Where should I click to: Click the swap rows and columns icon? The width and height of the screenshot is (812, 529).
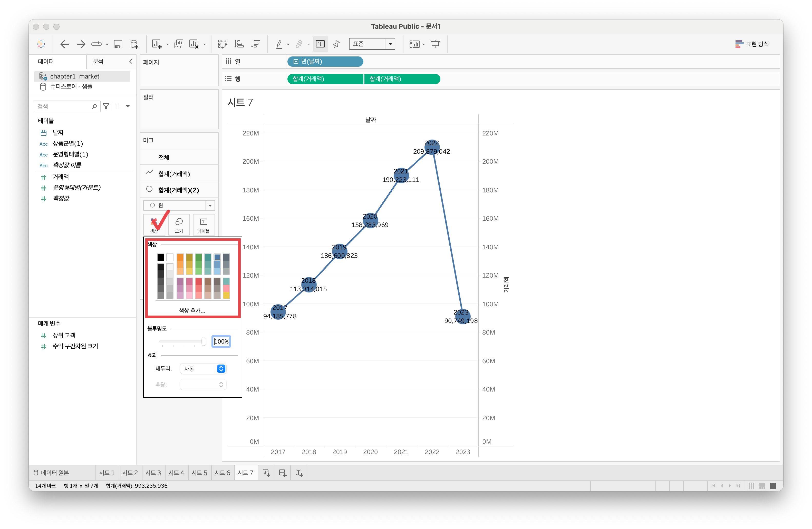(x=222, y=44)
